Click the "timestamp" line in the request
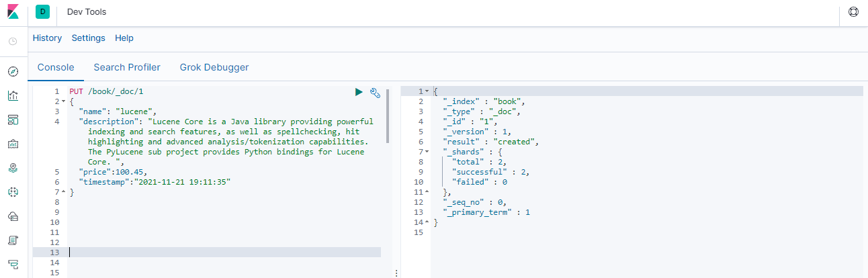 [155, 182]
